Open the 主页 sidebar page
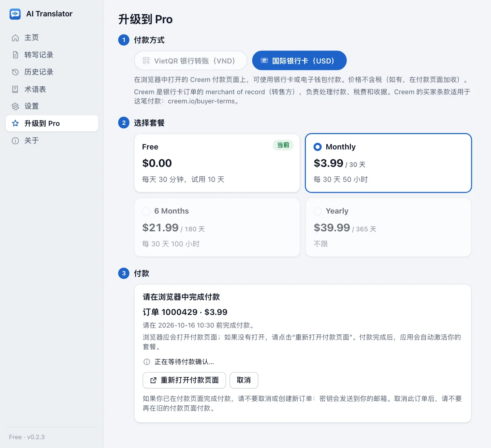491x448 pixels. point(52,38)
